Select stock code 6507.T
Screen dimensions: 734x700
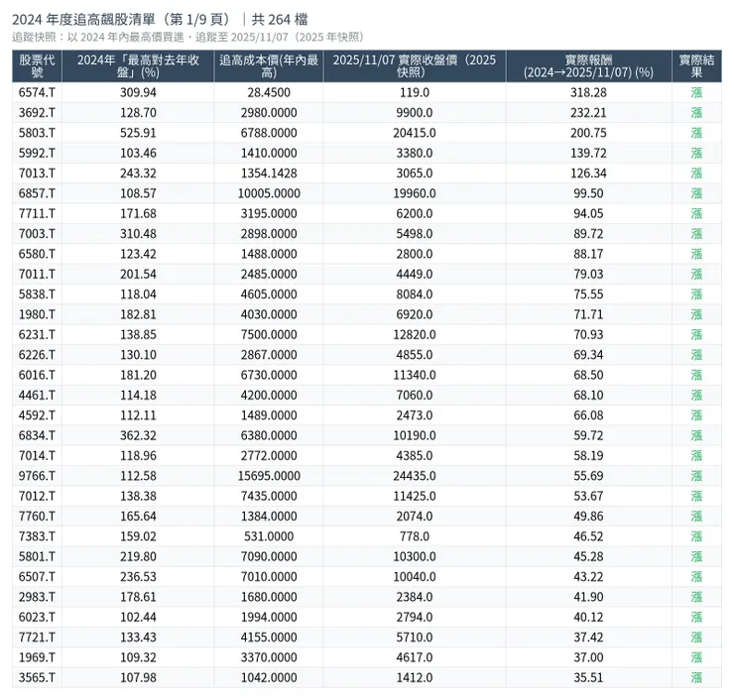[x=37, y=576]
